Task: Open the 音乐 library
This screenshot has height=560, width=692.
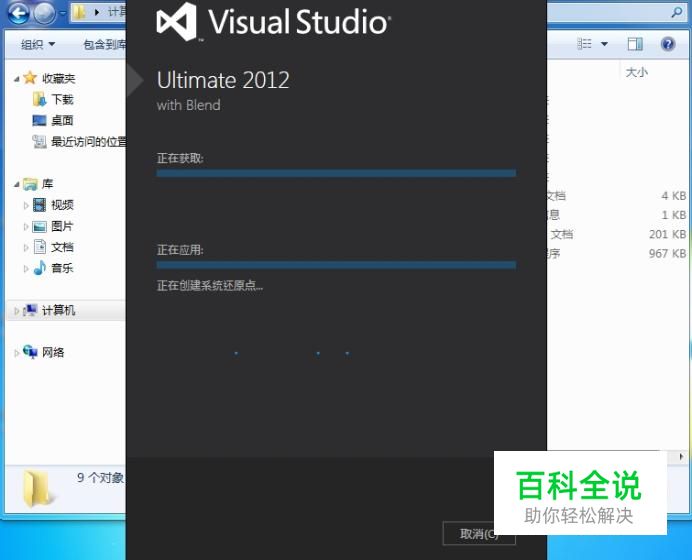Action: (62, 268)
